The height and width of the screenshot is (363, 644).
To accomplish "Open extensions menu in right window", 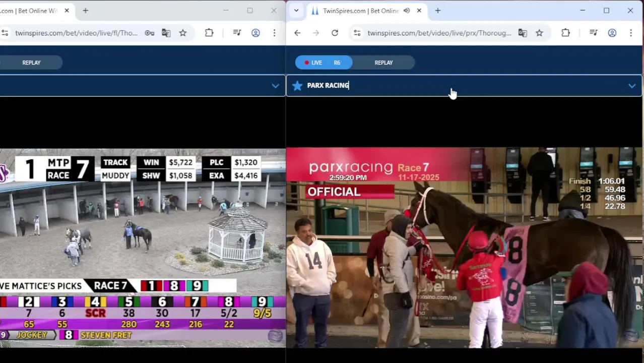I will point(565,33).
